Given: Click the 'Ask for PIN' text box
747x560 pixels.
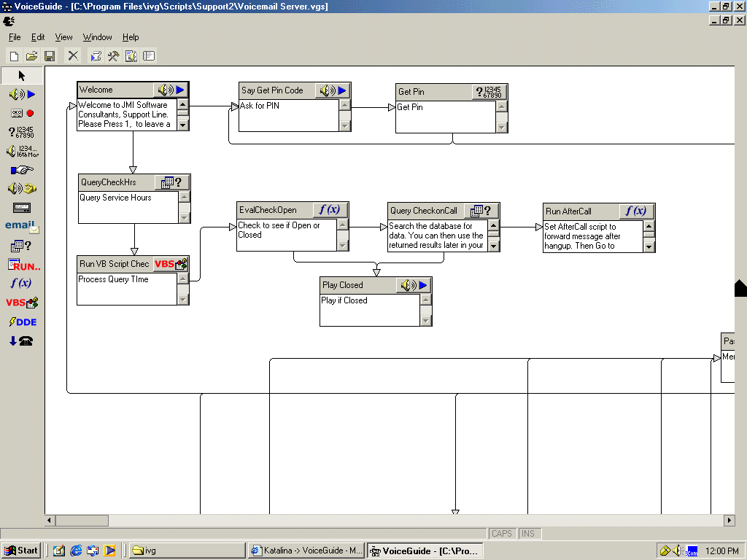Looking at the screenshot, I should [289, 115].
